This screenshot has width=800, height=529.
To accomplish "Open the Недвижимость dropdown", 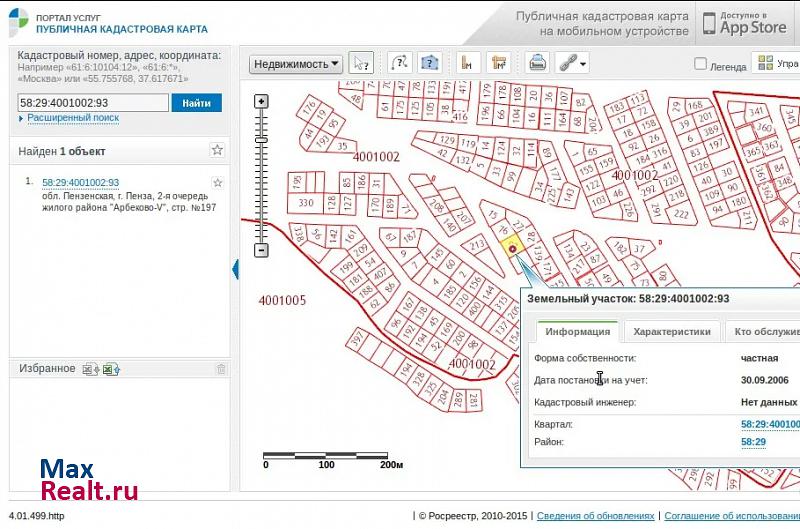I will (296, 64).
